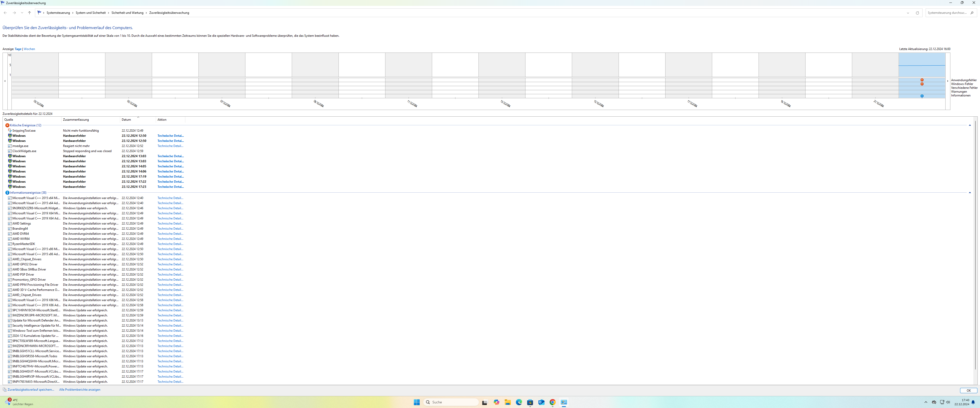Image resolution: width=980 pixels, height=408 pixels.
Task: Switch chart view to Tage
Action: pos(18,49)
